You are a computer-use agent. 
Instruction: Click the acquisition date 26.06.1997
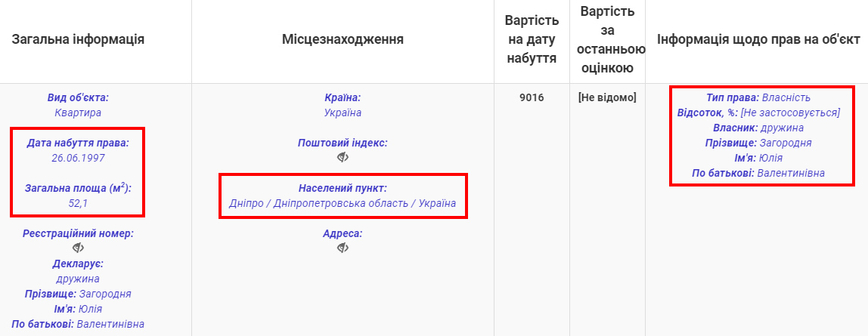tap(78, 158)
